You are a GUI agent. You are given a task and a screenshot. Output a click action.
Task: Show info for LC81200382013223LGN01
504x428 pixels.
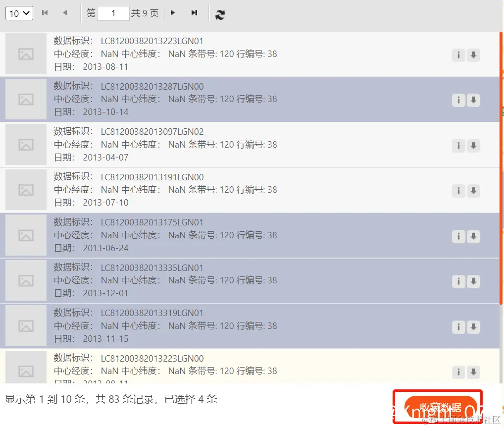click(x=458, y=55)
